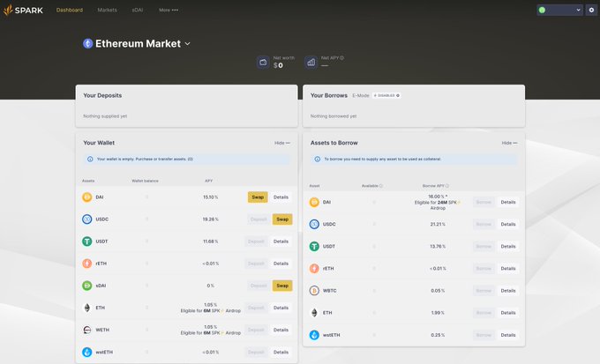Click USDT token icon in Your Wallet

point(86,241)
